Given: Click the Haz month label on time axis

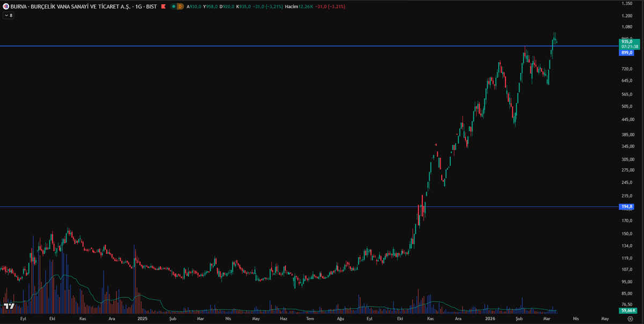Looking at the screenshot, I should 284,318.
